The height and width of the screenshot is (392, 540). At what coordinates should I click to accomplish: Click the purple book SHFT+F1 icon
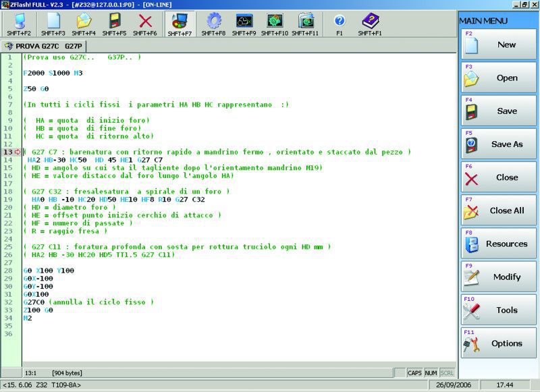coord(371,19)
